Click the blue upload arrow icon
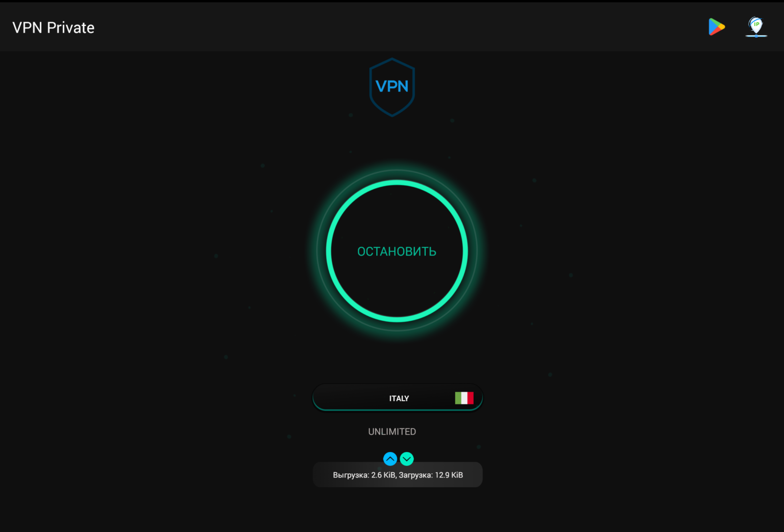Viewport: 784px width, 532px height. pos(390,459)
